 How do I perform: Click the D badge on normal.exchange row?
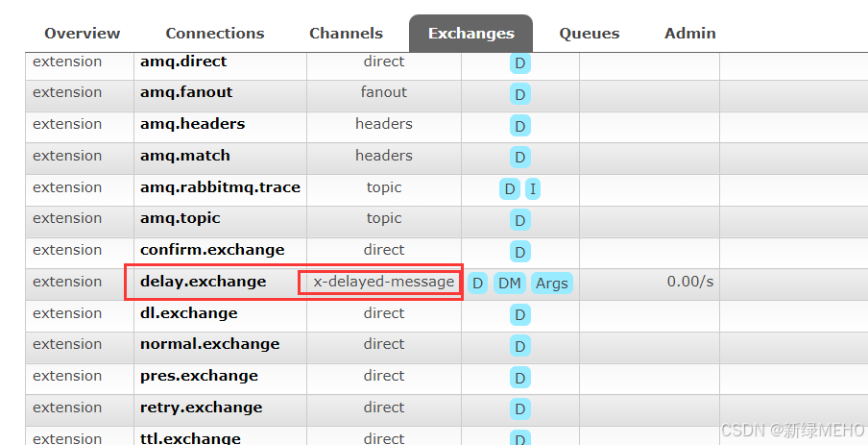pyautogui.click(x=519, y=347)
